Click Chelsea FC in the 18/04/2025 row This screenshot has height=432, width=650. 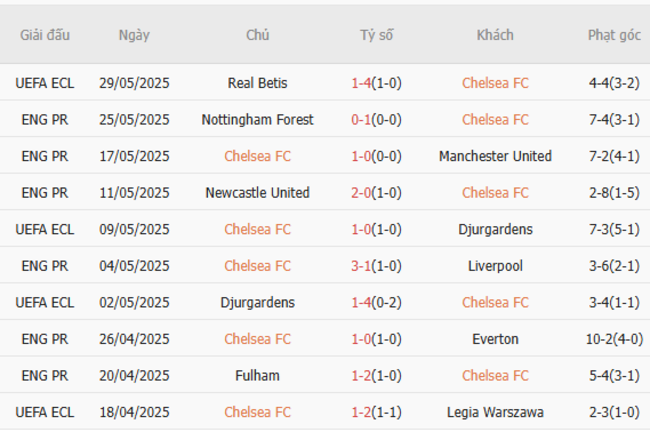point(257,412)
